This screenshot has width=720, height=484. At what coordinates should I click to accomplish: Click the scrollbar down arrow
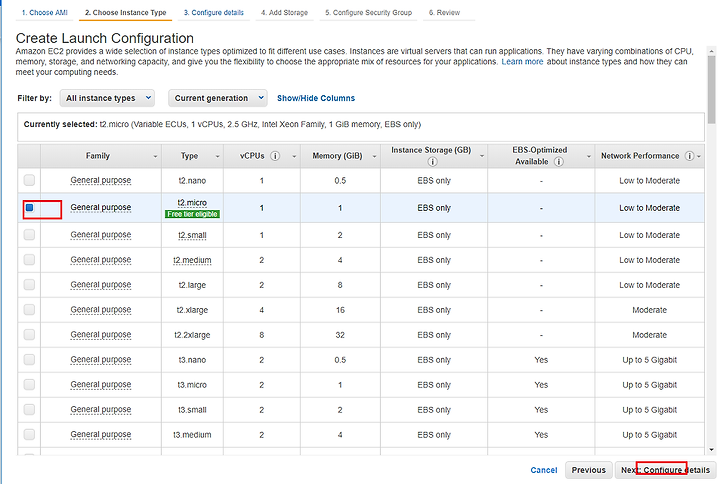pyautogui.click(x=712, y=450)
